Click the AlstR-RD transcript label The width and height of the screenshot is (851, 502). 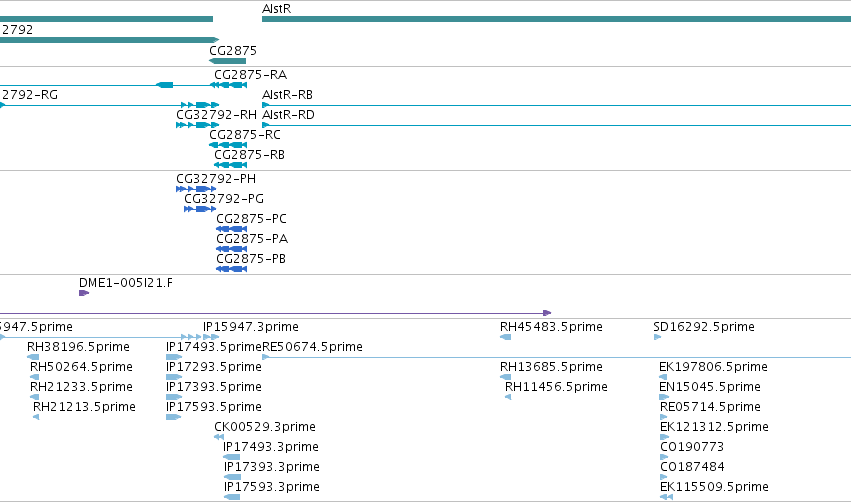[288, 115]
